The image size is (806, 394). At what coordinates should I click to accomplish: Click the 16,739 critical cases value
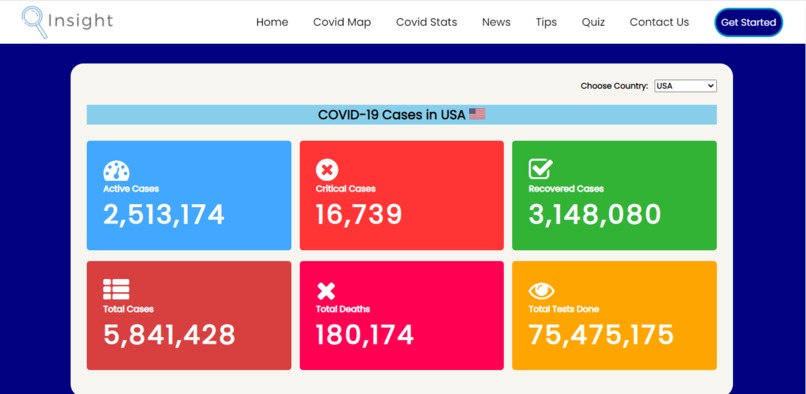pyautogui.click(x=359, y=214)
